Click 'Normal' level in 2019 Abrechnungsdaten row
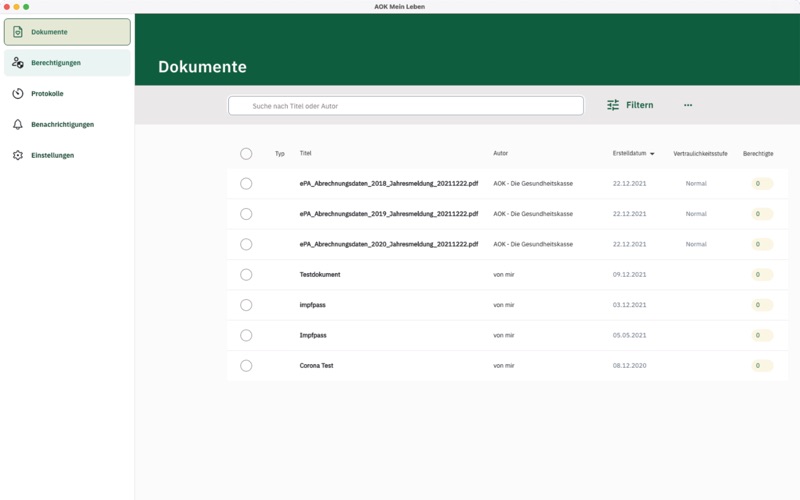 pos(696,214)
